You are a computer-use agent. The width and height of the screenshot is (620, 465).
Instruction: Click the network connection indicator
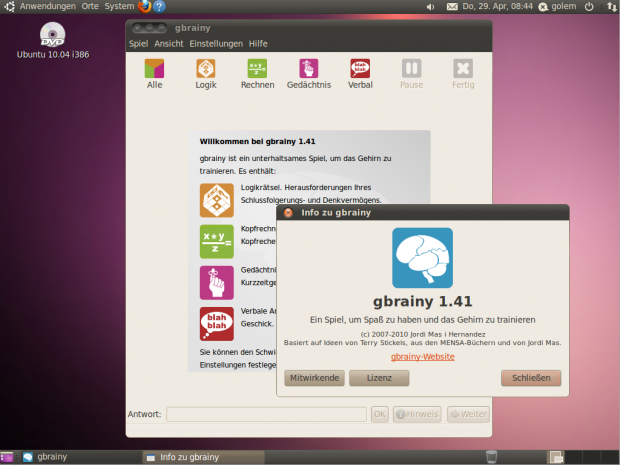[x=612, y=6]
